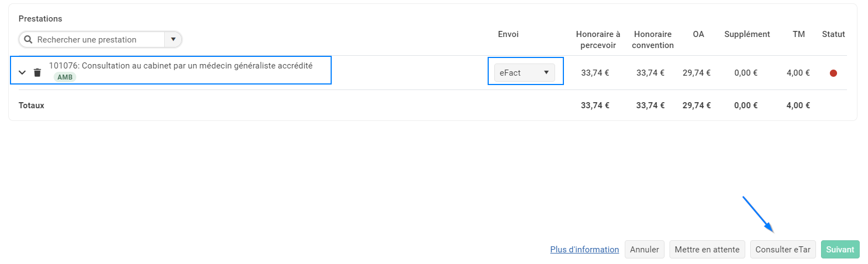Open the eFact Envoi dropdown
This screenshot has width=868, height=264.
click(x=524, y=72)
